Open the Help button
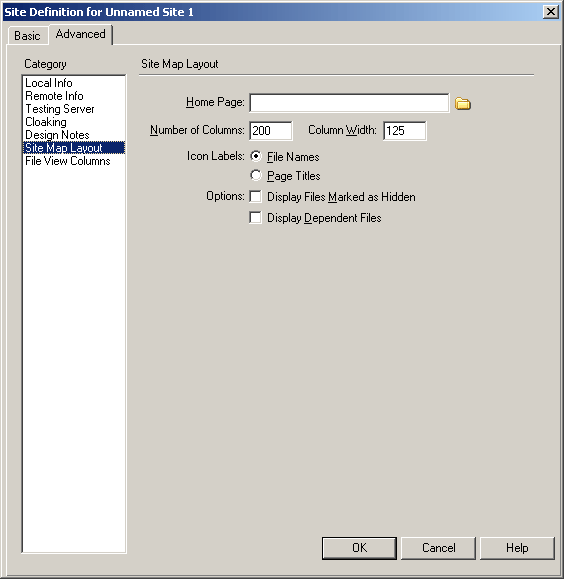The height and width of the screenshot is (579, 564). [x=517, y=548]
